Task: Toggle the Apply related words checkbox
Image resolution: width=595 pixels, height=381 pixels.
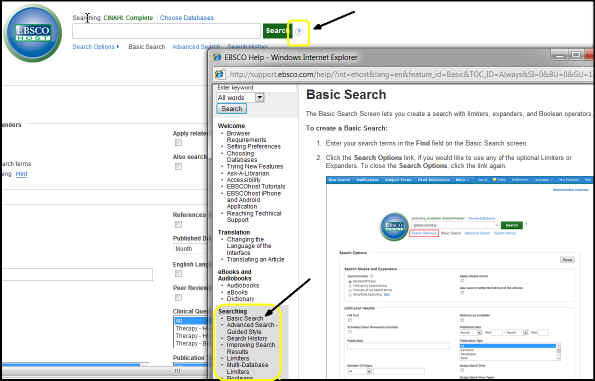Action: pos(178,143)
